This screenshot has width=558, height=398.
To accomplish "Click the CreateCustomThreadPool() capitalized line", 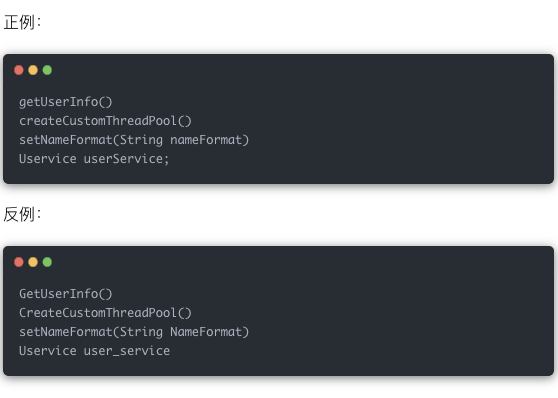I will (x=105, y=313).
